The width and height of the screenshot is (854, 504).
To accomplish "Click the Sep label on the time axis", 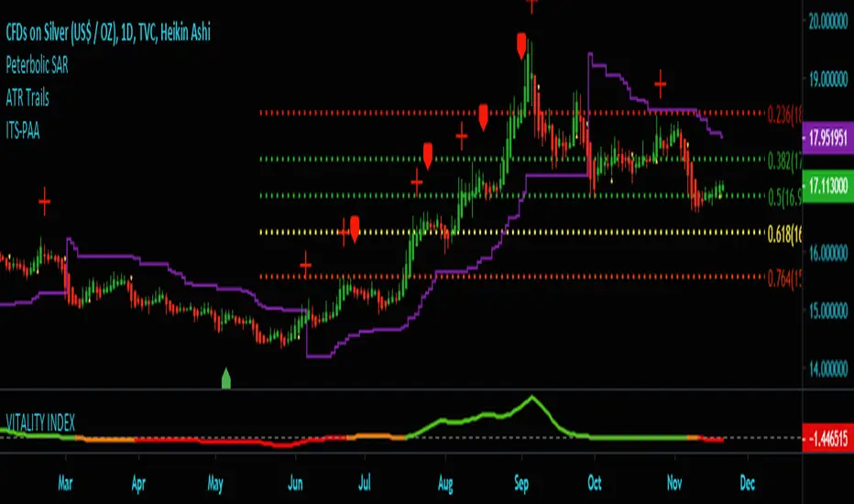I will click(521, 484).
